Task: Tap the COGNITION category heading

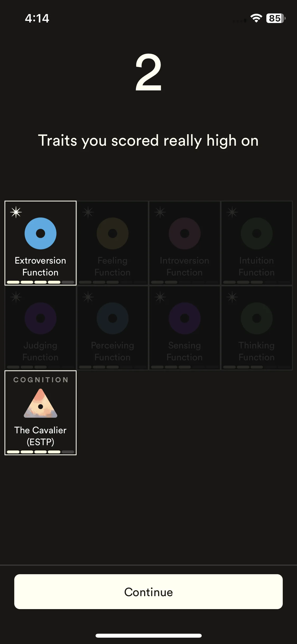Action: (41, 380)
